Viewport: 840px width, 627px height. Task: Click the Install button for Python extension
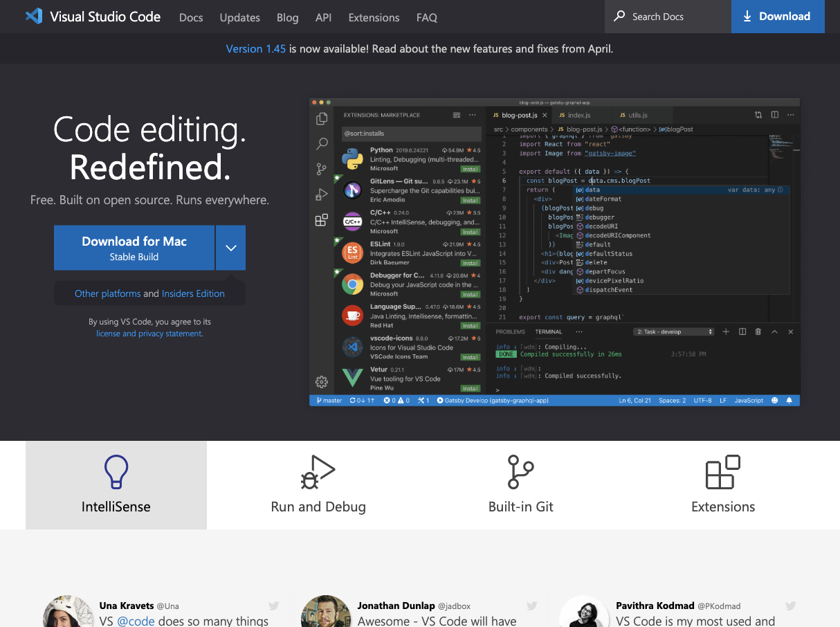pos(471,169)
